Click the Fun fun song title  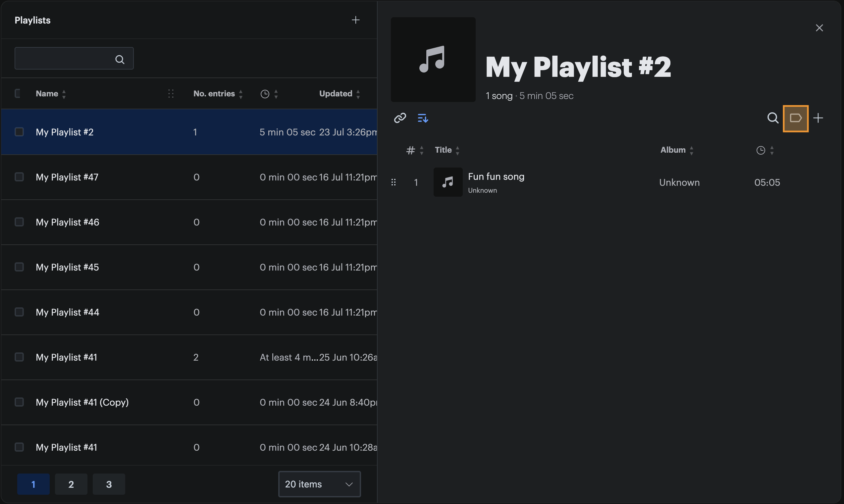pyautogui.click(x=496, y=176)
